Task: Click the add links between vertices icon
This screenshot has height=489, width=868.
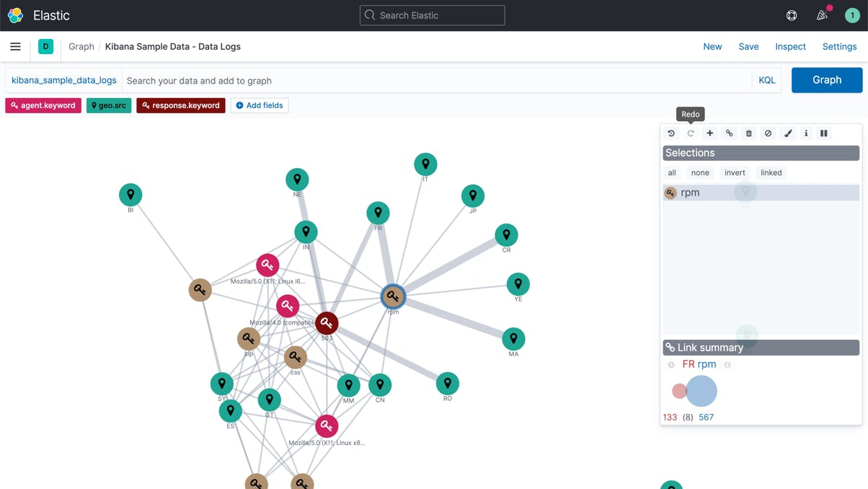Action: point(730,133)
